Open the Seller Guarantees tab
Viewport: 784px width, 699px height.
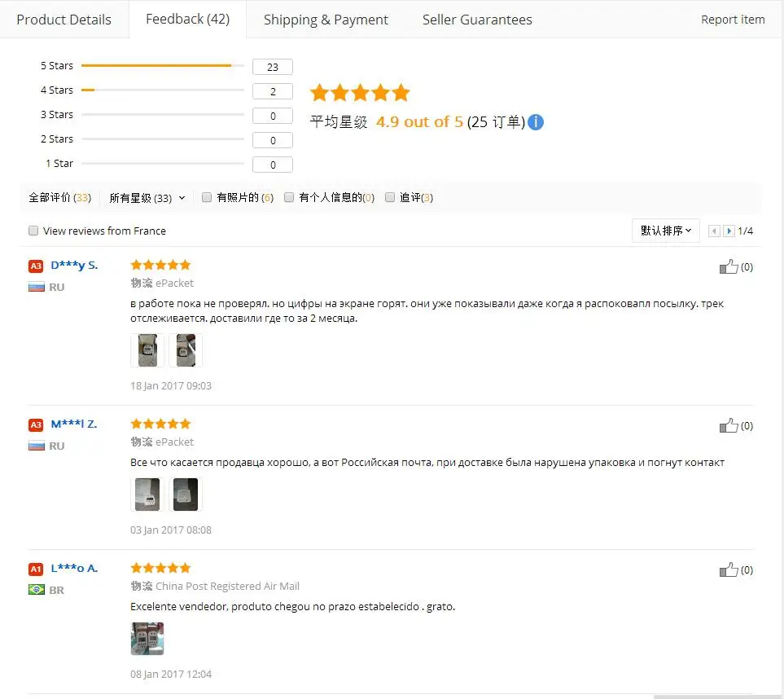pyautogui.click(x=477, y=20)
